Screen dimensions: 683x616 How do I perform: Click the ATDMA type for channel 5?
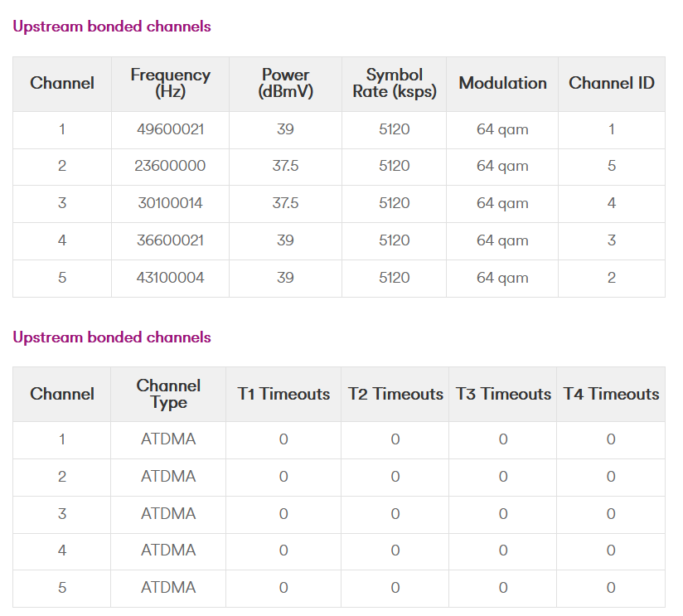point(168,588)
